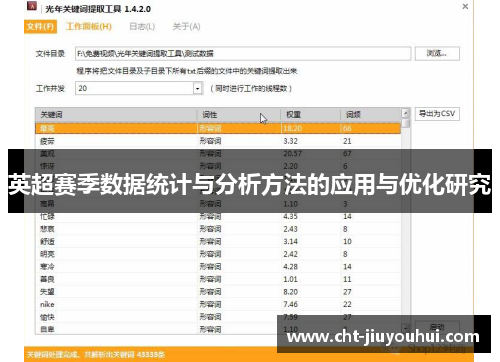This screenshot has width=500, height=362.
Task: Click the scrollbar up arrow of keyword list
Action: 405,113
